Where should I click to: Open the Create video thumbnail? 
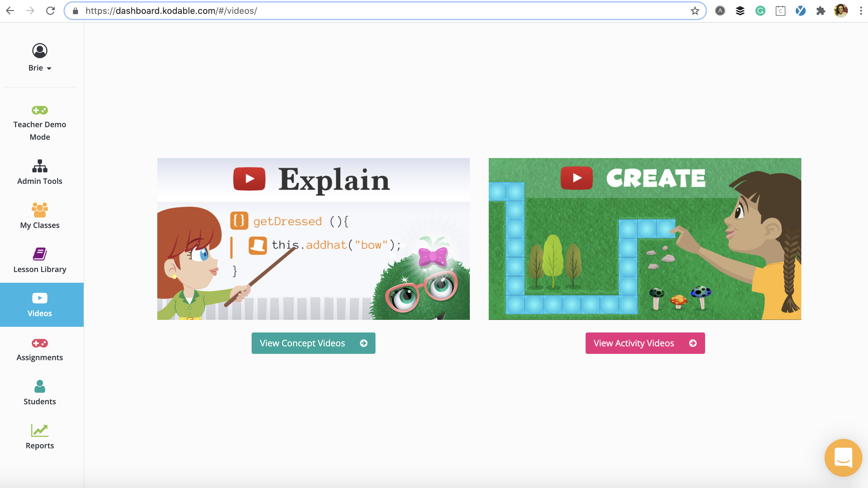click(645, 239)
